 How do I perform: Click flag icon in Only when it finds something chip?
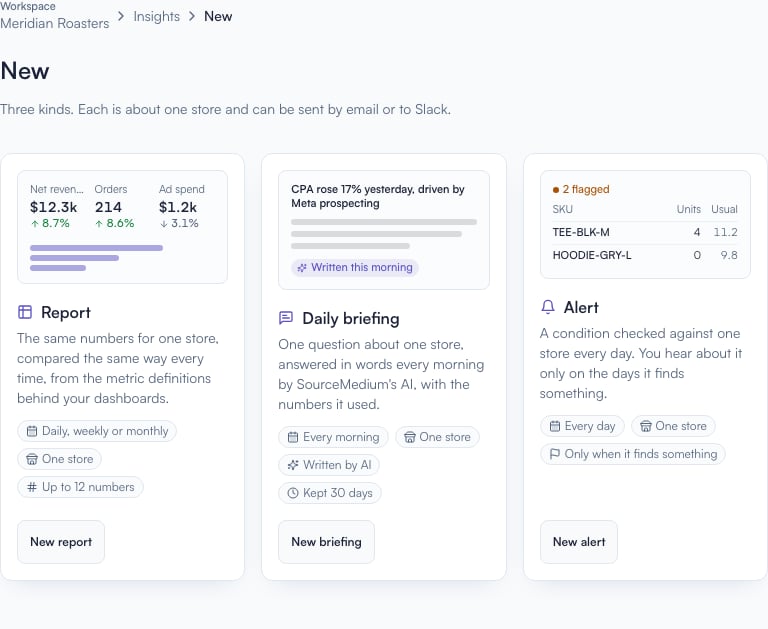click(x=554, y=454)
